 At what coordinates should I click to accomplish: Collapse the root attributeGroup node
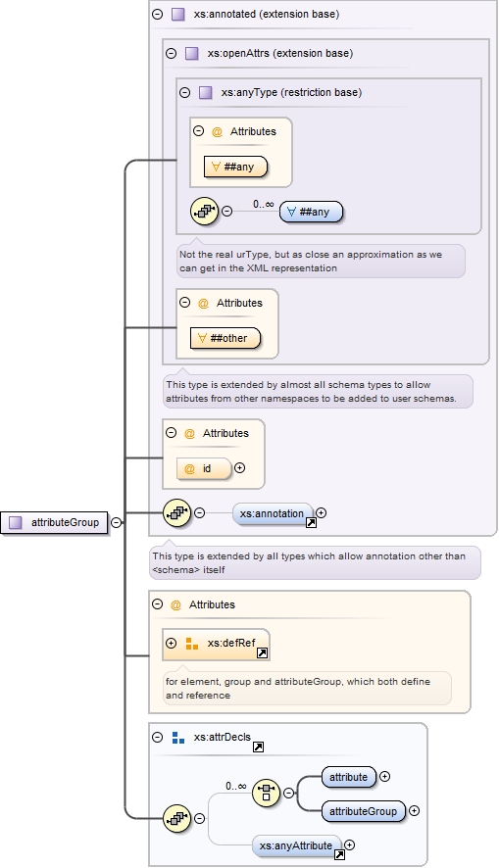click(116, 522)
